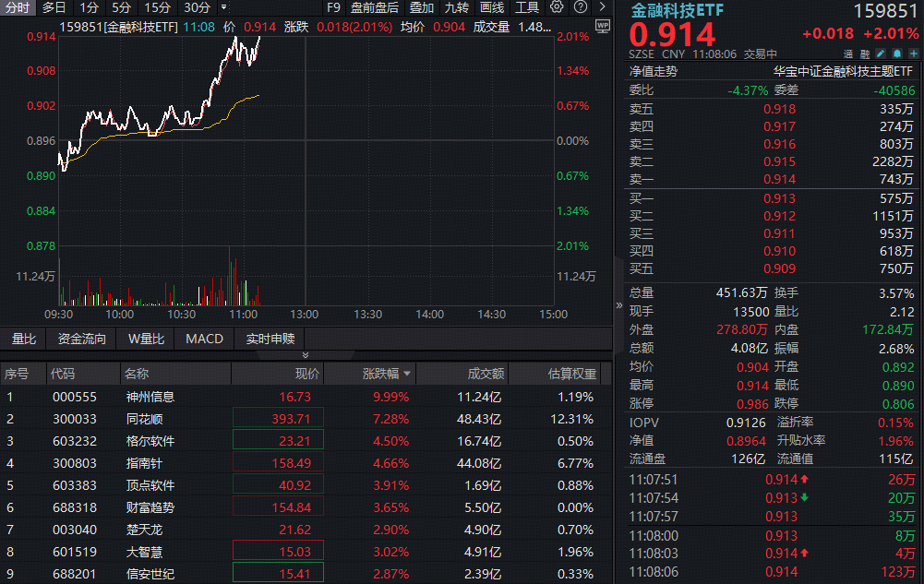Click the right arrow icon after help icon
This screenshot has height=584, width=924.
pos(601,7)
